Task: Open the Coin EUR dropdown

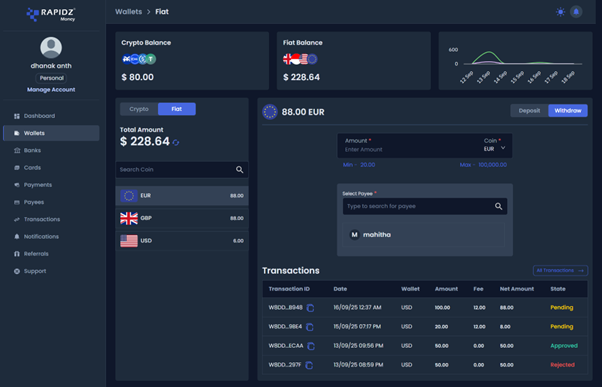Action: (494, 149)
